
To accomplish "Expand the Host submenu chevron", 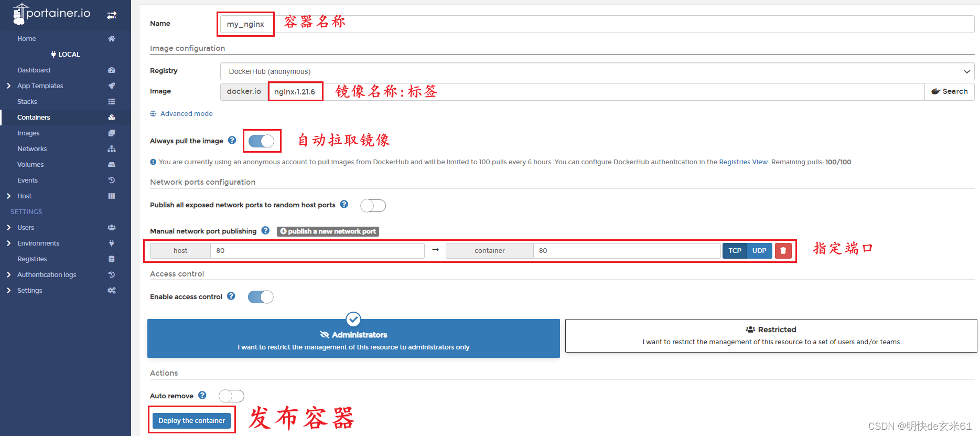I will click(x=8, y=196).
